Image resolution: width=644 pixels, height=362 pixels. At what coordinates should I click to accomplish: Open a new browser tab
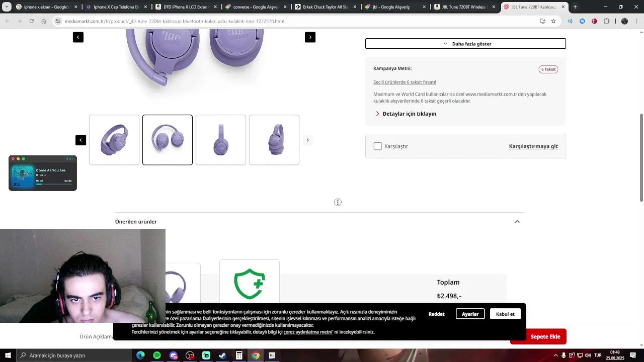pos(575,7)
